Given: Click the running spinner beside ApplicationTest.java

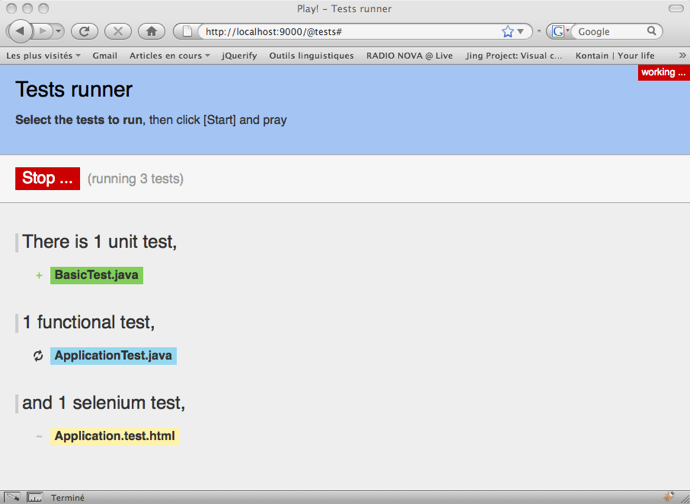Looking at the screenshot, I should pos(39,356).
